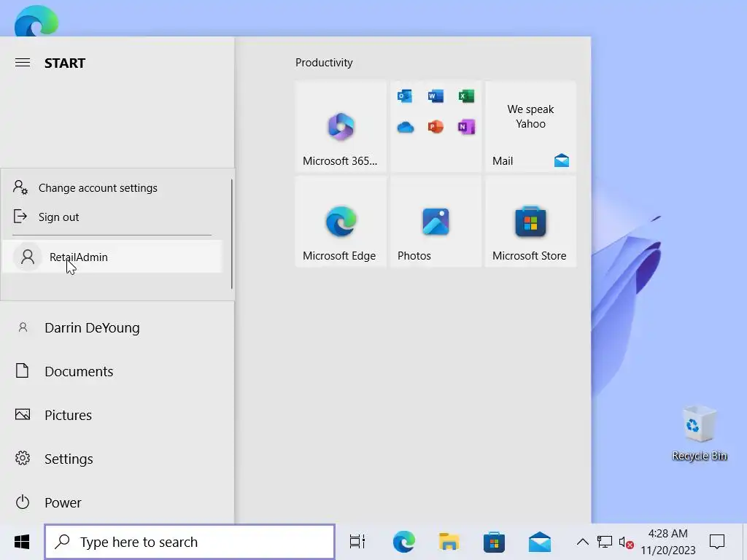The width and height of the screenshot is (747, 560).
Task: Launch Outlook from the Office tile group
Action: coord(405,96)
